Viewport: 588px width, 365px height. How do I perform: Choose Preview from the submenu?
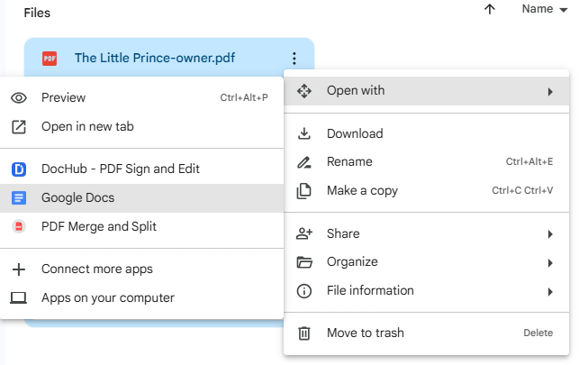pos(141,98)
